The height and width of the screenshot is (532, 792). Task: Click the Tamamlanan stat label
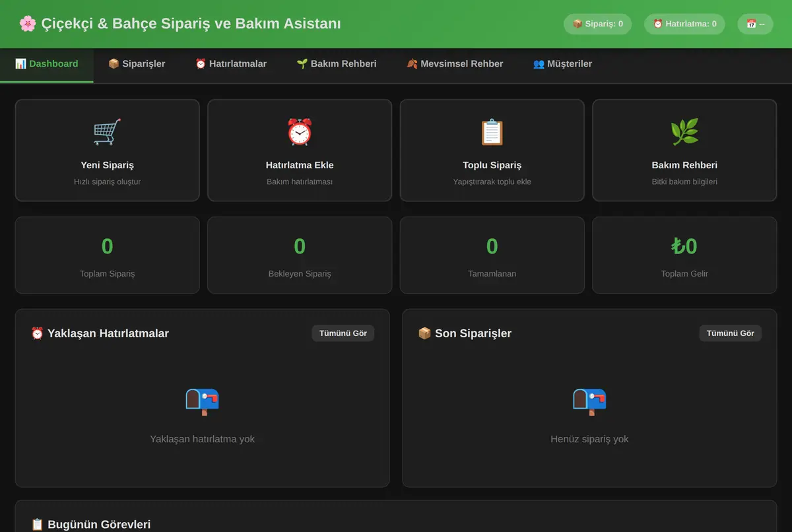coord(492,273)
